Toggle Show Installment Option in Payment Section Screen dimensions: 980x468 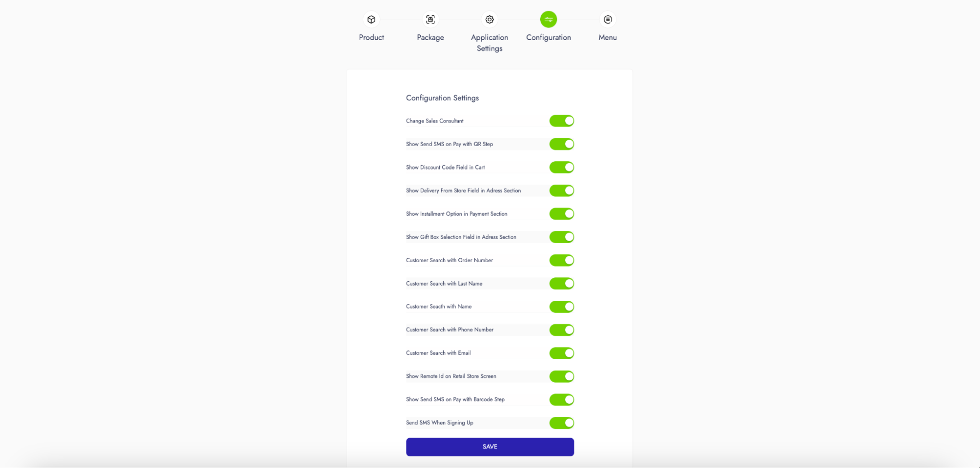coord(561,214)
